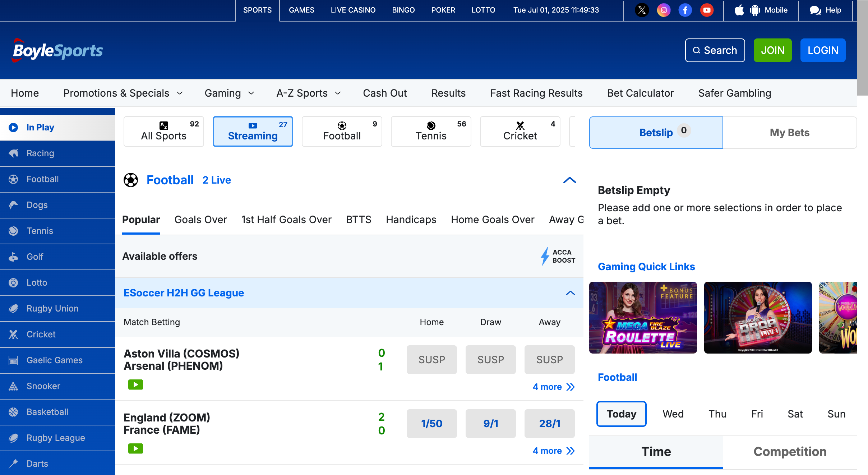Switch to Goals Over market tab
Viewport: 868px width, 475px height.
[200, 220]
